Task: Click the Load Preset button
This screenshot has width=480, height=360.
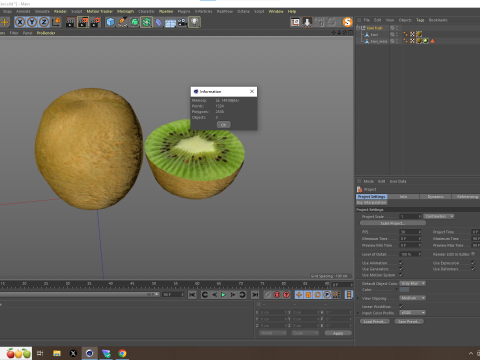Action: (375, 321)
